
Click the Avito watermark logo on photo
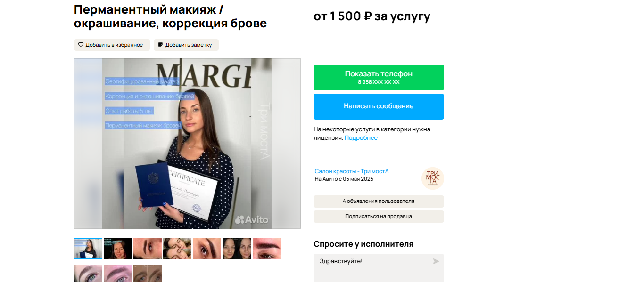(252, 219)
